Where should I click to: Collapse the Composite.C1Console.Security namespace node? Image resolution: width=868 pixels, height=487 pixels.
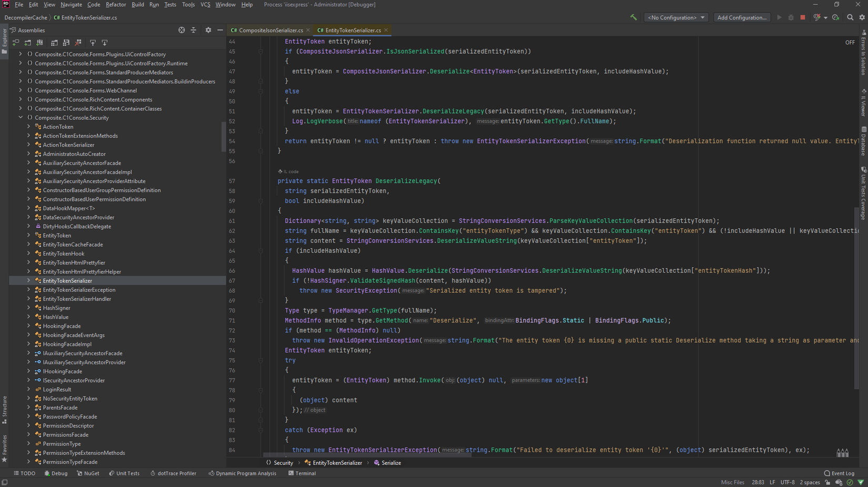point(21,118)
